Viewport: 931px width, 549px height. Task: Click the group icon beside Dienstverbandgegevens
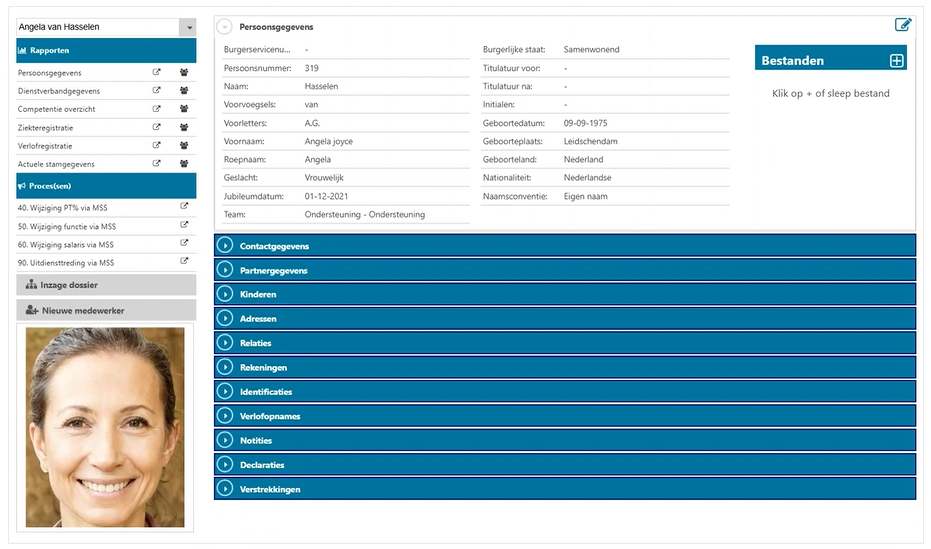(x=184, y=91)
